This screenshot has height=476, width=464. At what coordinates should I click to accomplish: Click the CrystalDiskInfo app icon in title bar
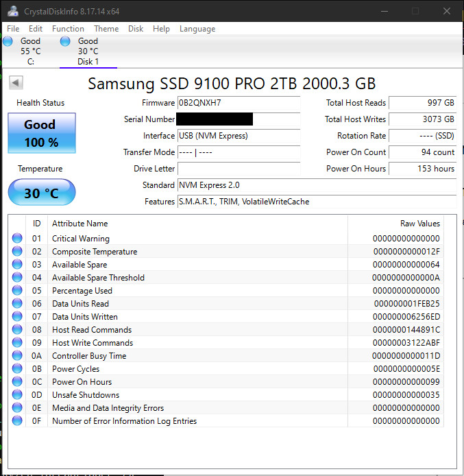tap(13, 11)
